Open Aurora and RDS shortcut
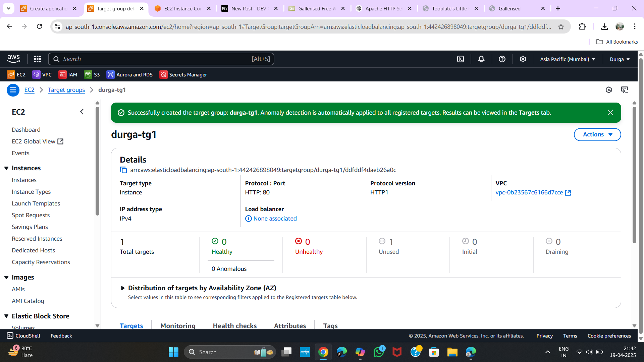 (130, 74)
